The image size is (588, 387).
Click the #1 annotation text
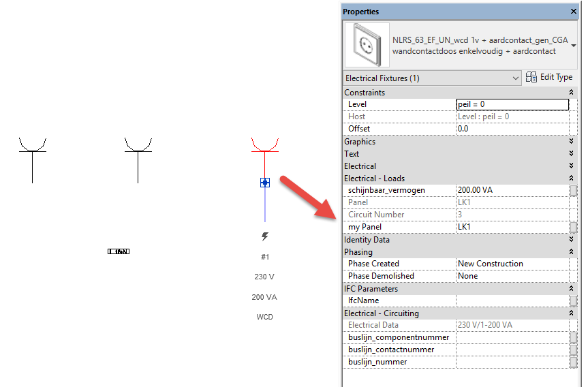(x=265, y=257)
